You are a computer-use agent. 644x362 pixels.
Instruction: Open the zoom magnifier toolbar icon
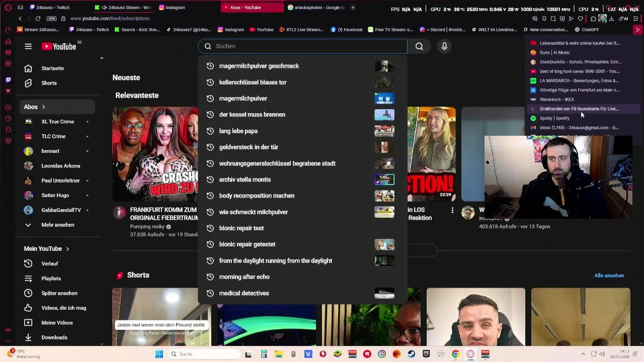pyautogui.click(x=535, y=19)
